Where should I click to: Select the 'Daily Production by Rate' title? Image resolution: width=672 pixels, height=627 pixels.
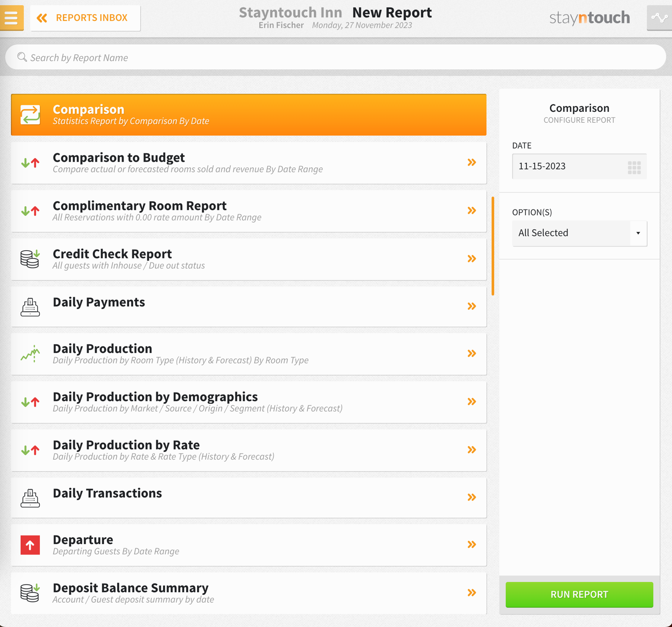coord(126,445)
